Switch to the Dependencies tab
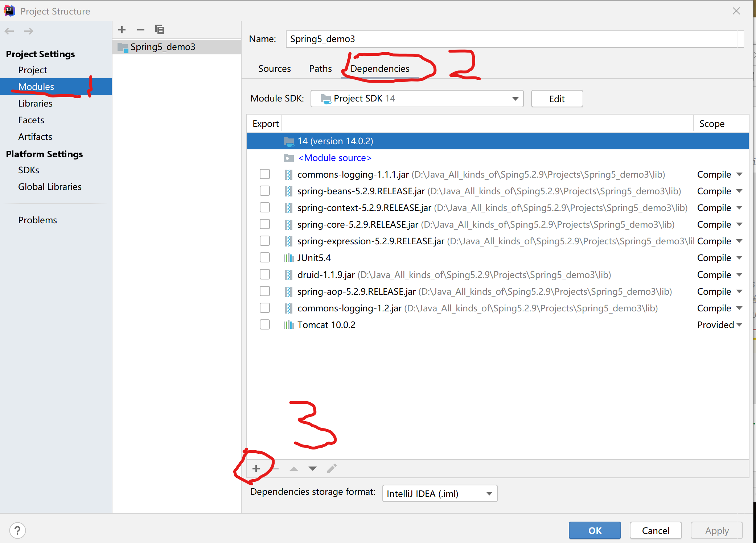Image resolution: width=756 pixels, height=543 pixels. point(380,69)
